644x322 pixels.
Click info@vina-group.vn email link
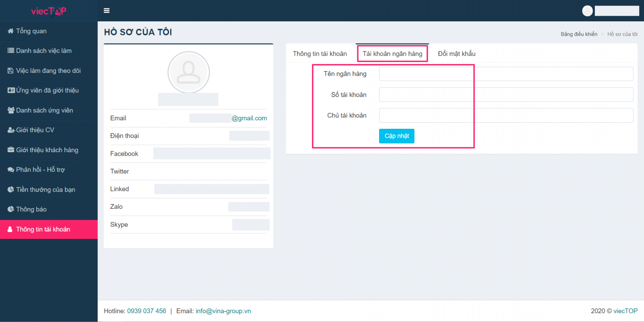click(223, 311)
